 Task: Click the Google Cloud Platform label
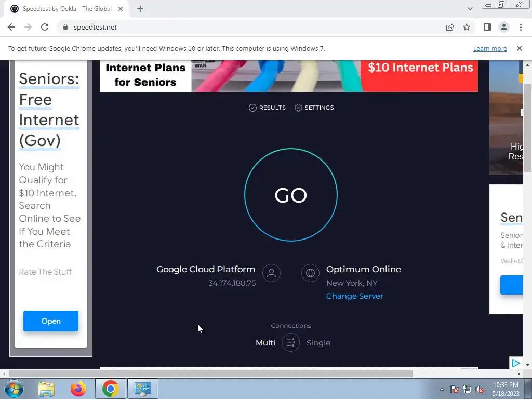point(206,269)
